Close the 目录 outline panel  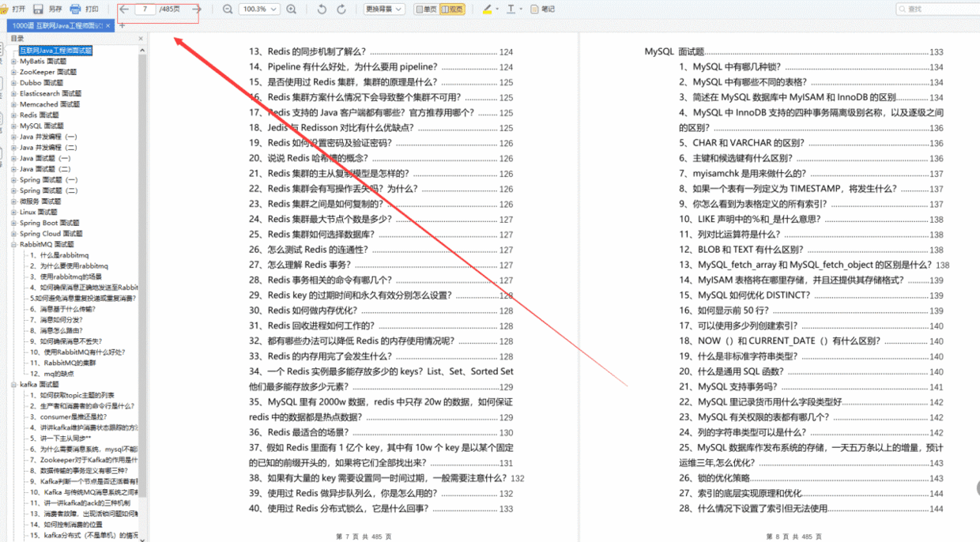point(141,38)
